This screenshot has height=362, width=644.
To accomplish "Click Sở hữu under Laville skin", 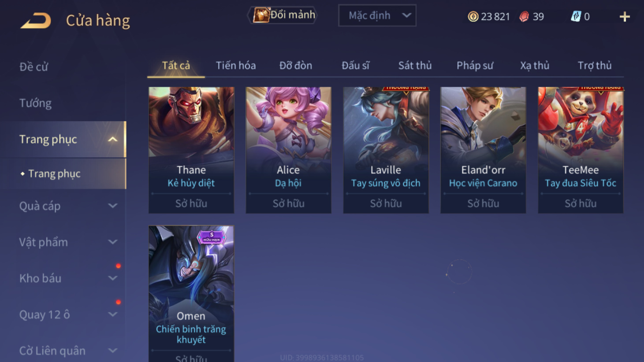I will click(386, 203).
